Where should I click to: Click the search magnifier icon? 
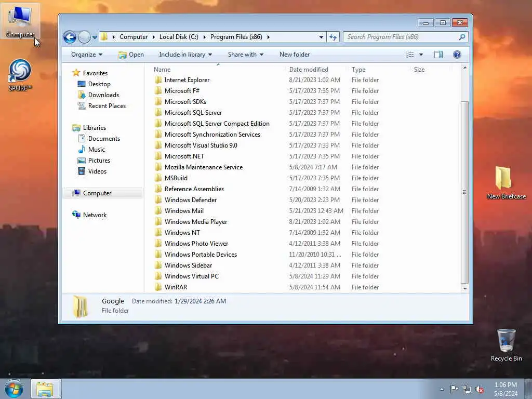pos(462,37)
